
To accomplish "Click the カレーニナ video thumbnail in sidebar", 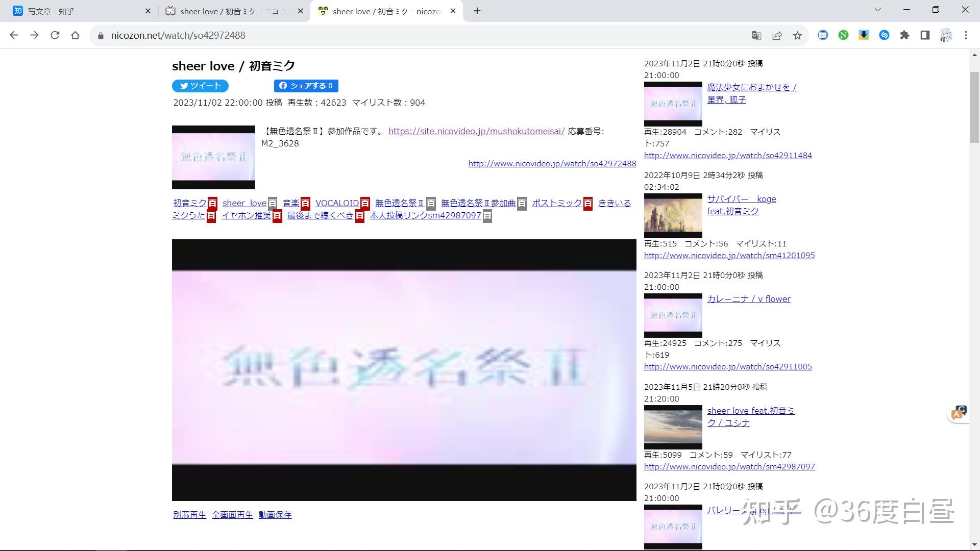I will click(x=673, y=315).
